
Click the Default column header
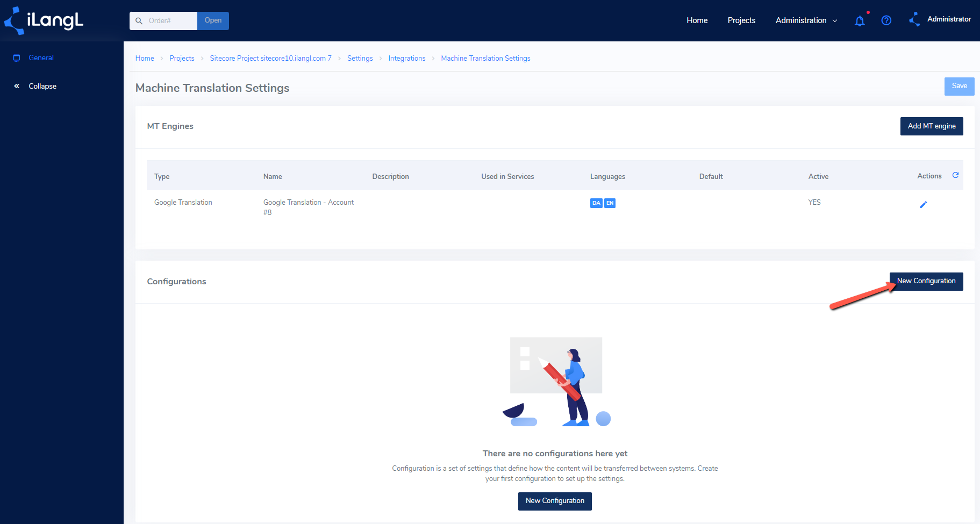(711, 177)
